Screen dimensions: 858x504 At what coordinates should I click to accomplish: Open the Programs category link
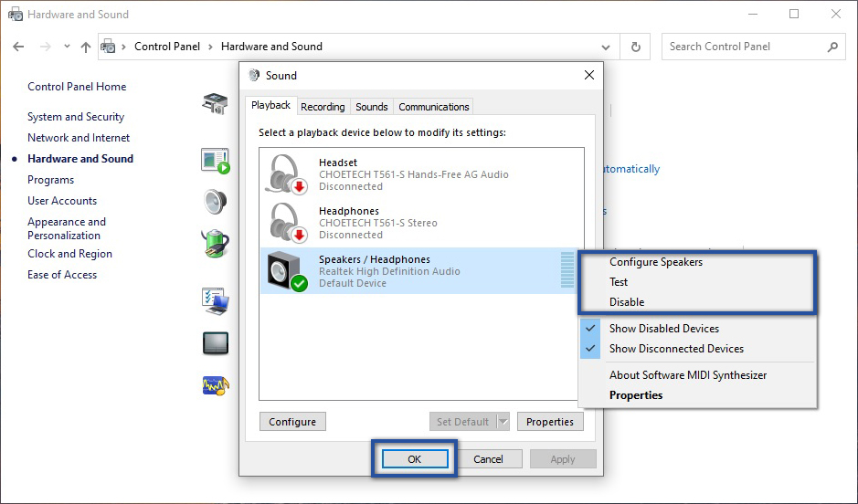point(50,180)
